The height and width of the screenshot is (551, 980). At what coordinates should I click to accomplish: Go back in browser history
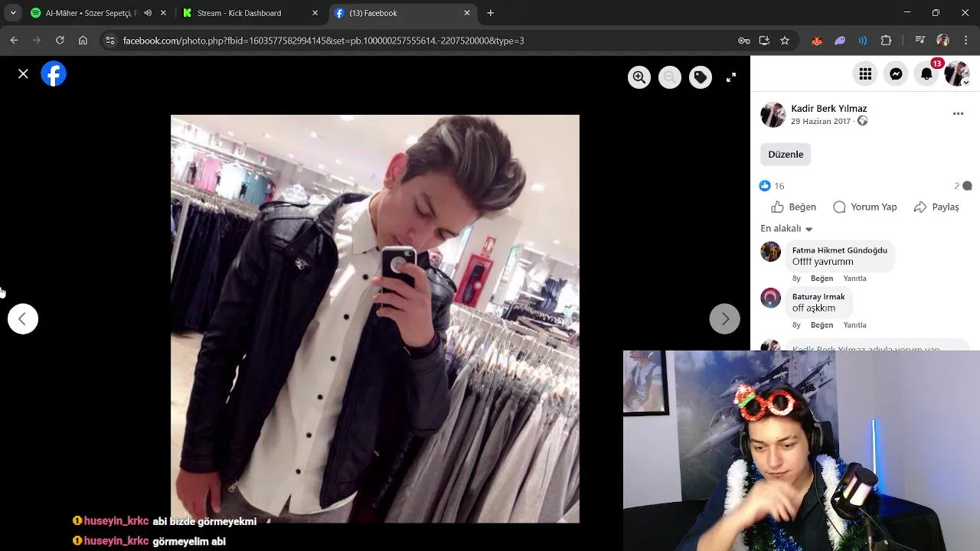[15, 41]
